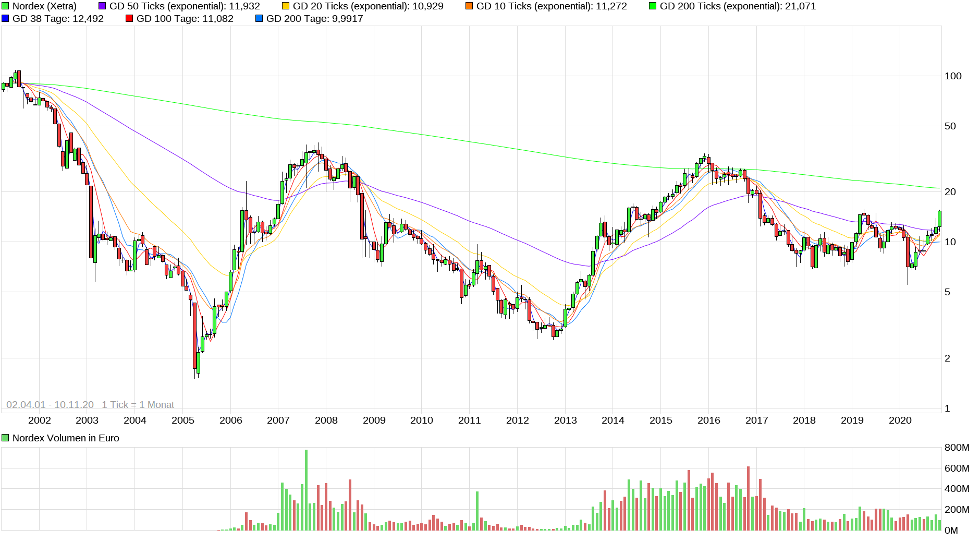This screenshot has width=980, height=541.
Task: Click the 'Nordex Volumen in Euro' label
Action: point(66,438)
